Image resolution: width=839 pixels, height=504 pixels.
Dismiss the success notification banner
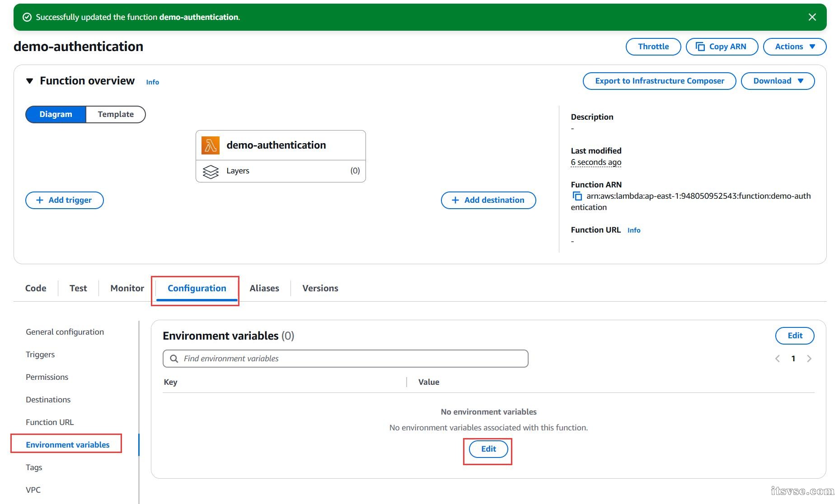click(812, 17)
